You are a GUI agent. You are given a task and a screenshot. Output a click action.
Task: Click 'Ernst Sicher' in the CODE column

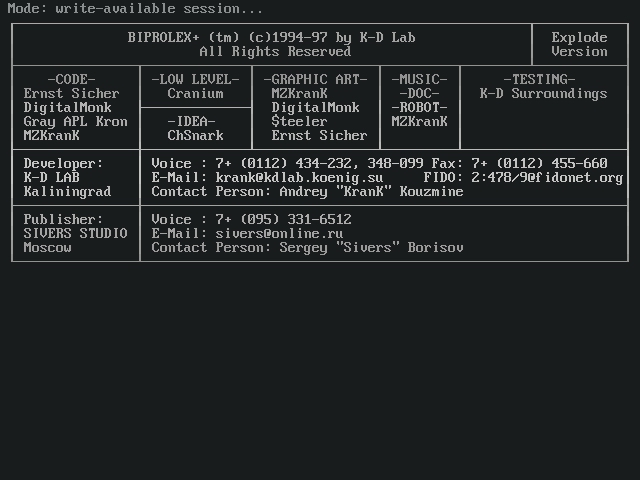click(x=71, y=93)
